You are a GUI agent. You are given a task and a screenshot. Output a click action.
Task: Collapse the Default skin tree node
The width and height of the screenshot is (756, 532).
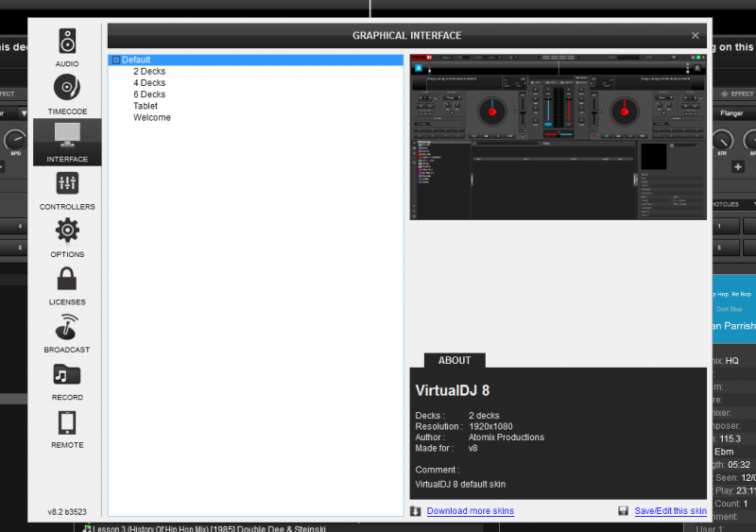116,60
